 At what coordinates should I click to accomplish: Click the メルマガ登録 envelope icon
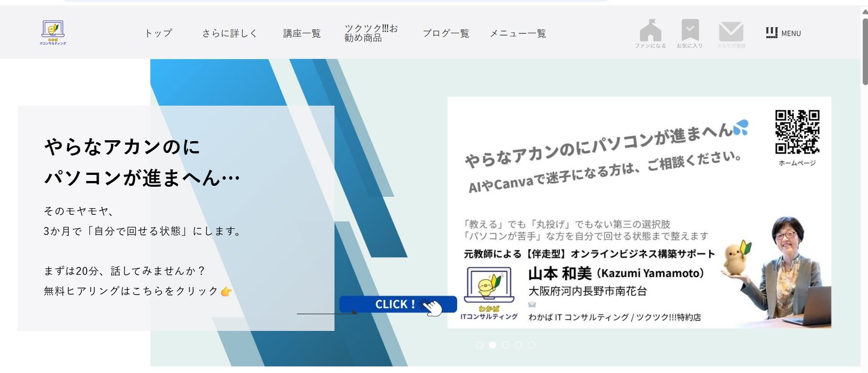tap(731, 32)
